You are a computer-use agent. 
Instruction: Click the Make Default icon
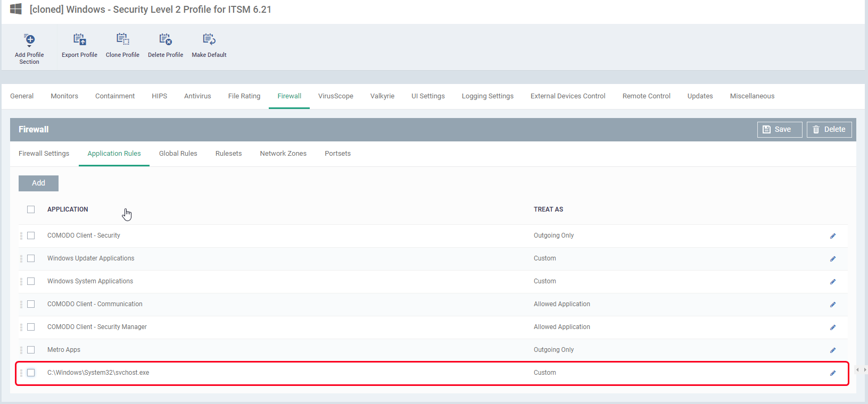tap(209, 39)
